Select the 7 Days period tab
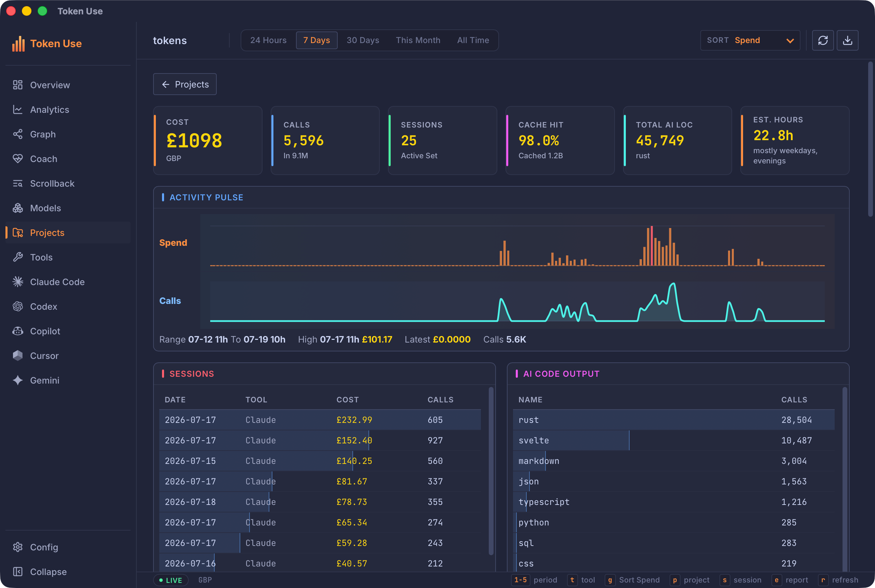 tap(317, 40)
